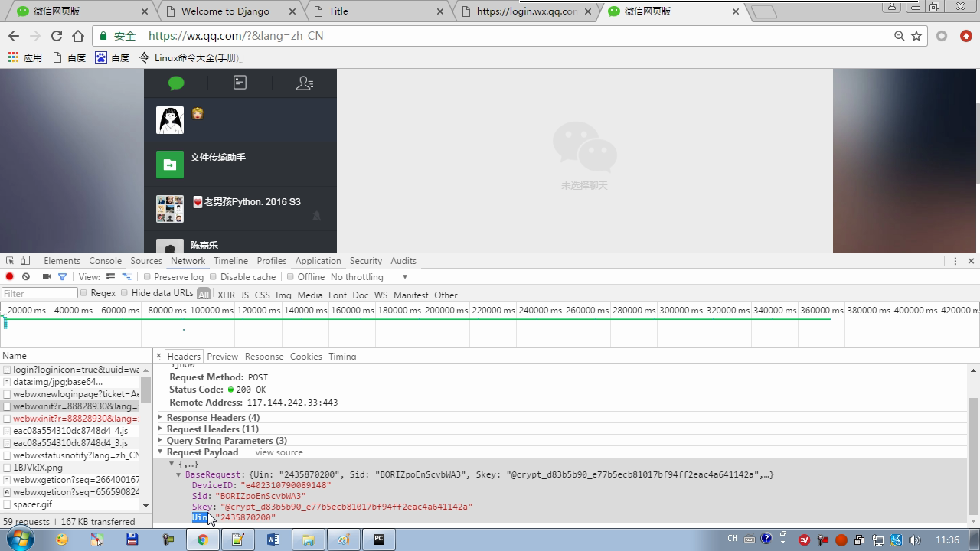Screen dimensions: 980x551
Task: Click the record network log red button
Action: 9,277
